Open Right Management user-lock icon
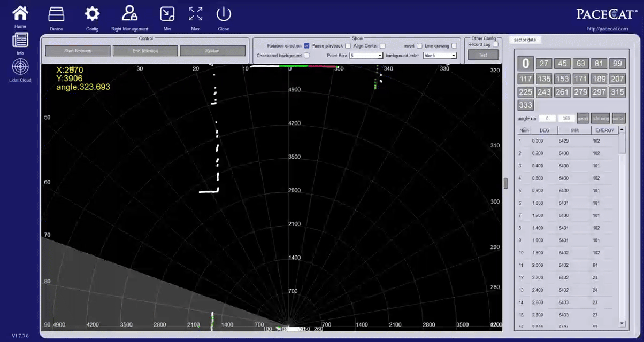Image resolution: width=644 pixels, height=342 pixels. point(129,13)
